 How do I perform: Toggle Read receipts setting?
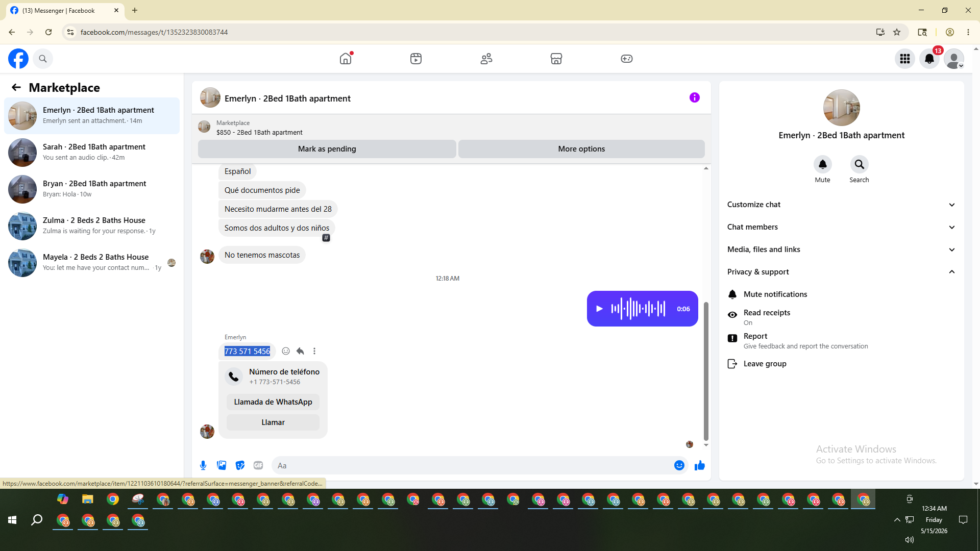pyautogui.click(x=842, y=317)
